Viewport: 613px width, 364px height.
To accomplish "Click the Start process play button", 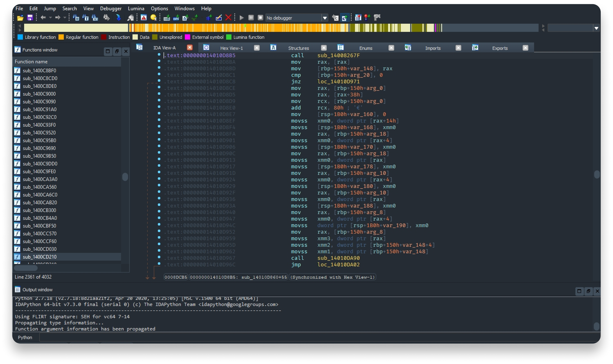I will [242, 18].
